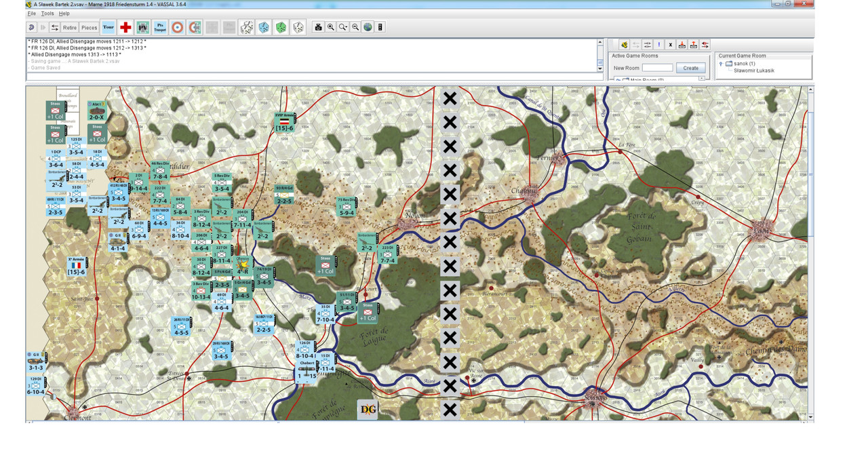The width and height of the screenshot is (868, 470).
Task: Select the Xe Armée French [15]-6 counter
Action: click(77, 267)
